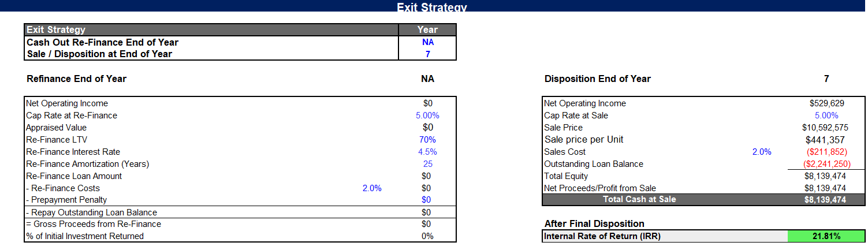Select the Re-Finance LTV 70% cell
This screenshot has height=246, width=868.
coord(427,140)
